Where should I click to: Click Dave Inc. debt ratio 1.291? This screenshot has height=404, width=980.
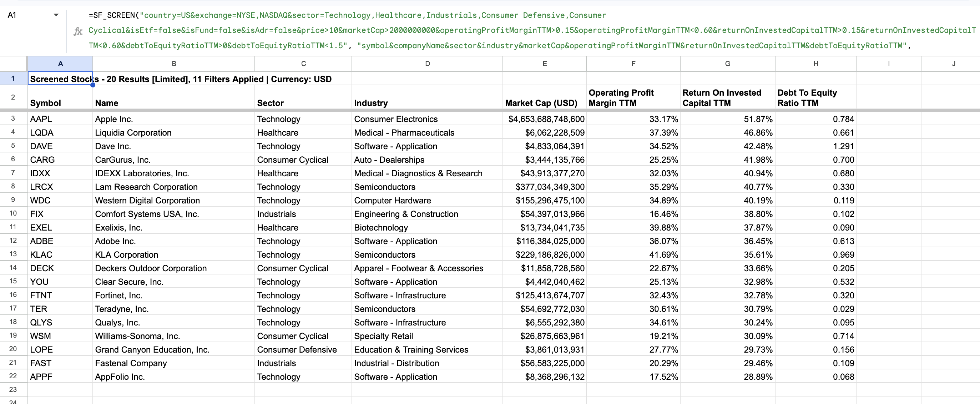[x=815, y=146]
